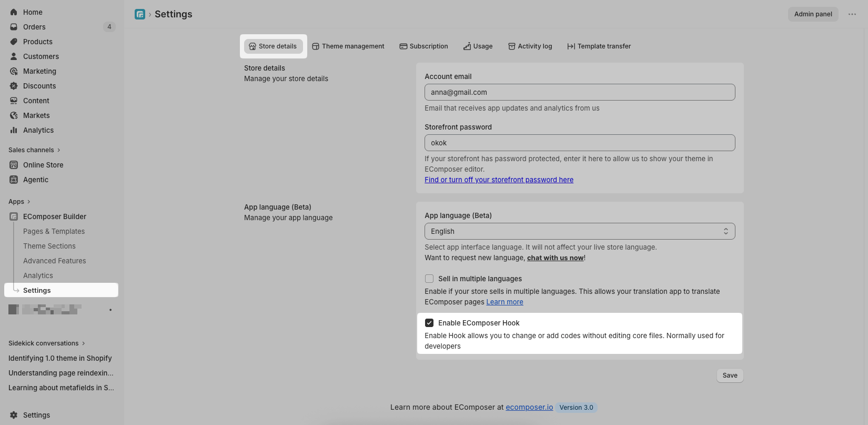The height and width of the screenshot is (425, 868).
Task: Click the Products tag icon
Action: 14,42
